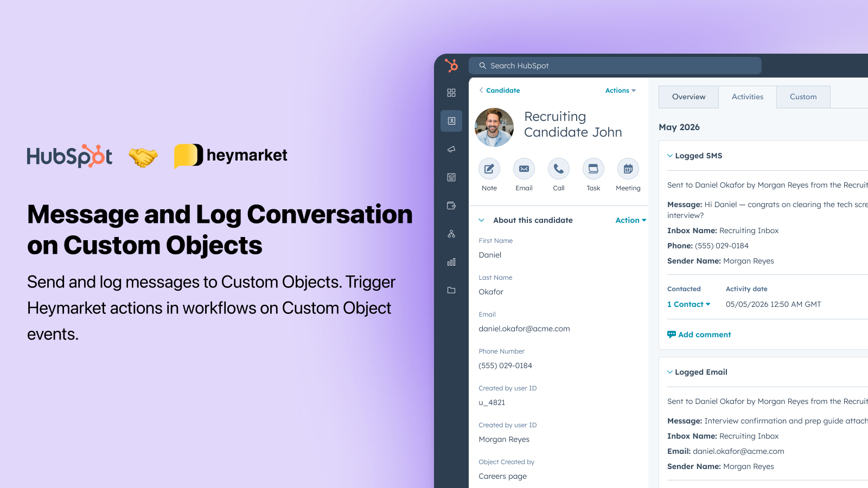Click the Inbox Name line in Logged SMS

tap(723, 230)
